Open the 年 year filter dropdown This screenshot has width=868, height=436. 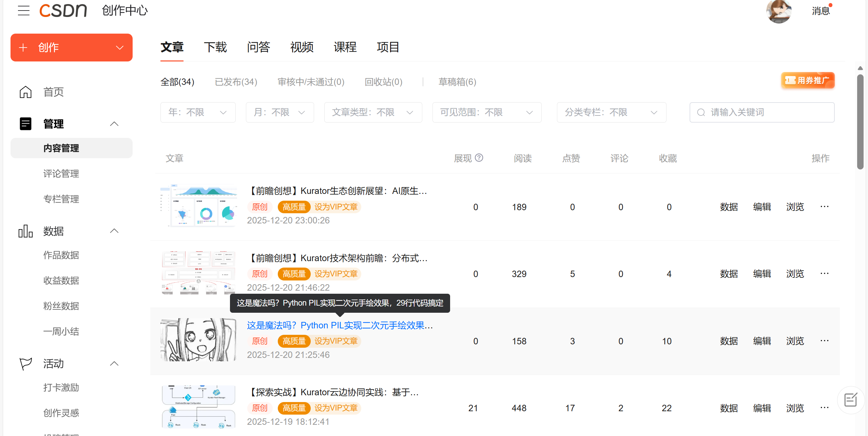click(x=198, y=112)
